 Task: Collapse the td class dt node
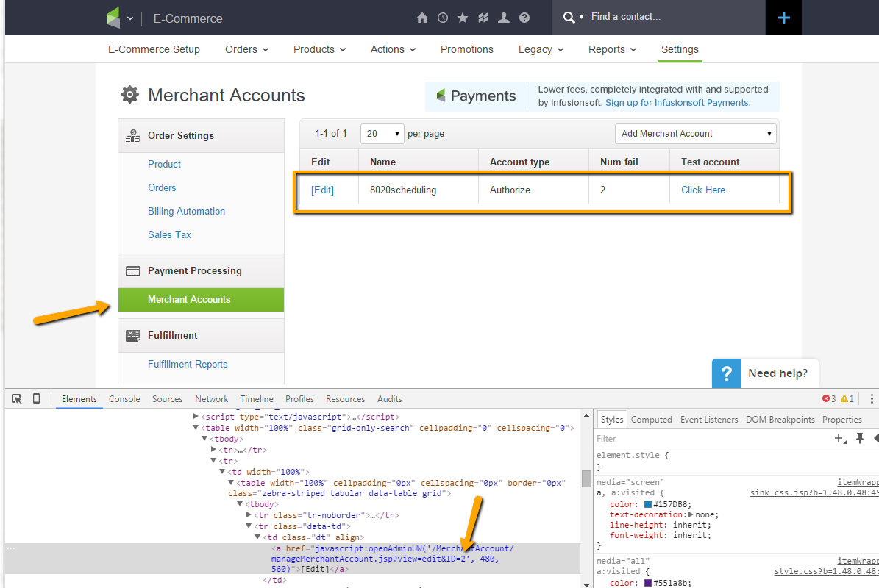point(258,537)
